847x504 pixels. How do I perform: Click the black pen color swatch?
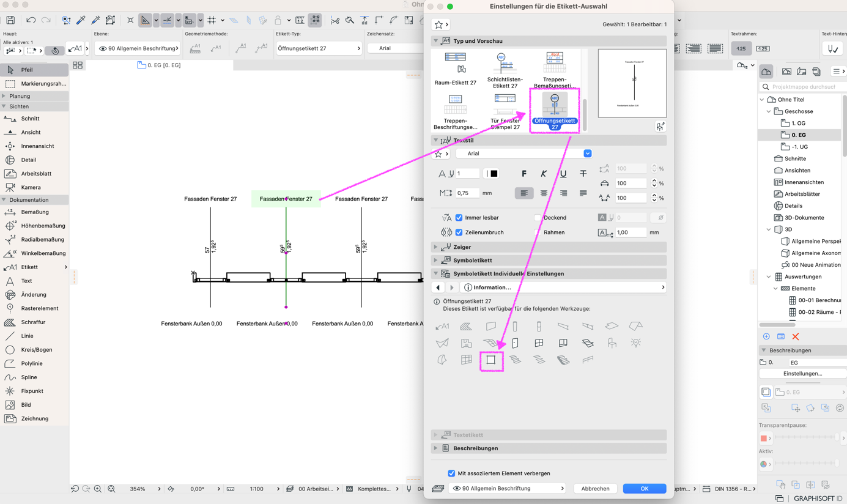point(494,174)
